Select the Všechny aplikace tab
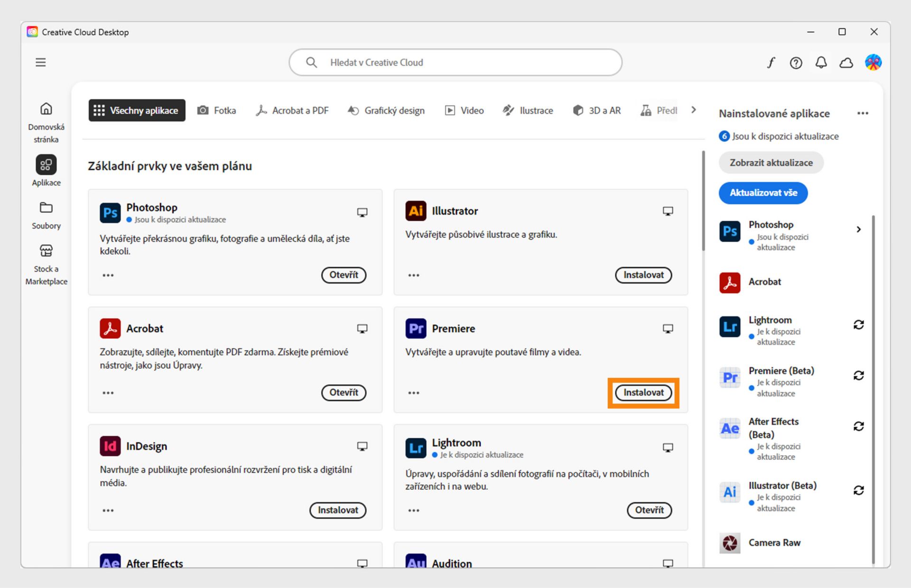The image size is (911, 588). click(x=137, y=110)
